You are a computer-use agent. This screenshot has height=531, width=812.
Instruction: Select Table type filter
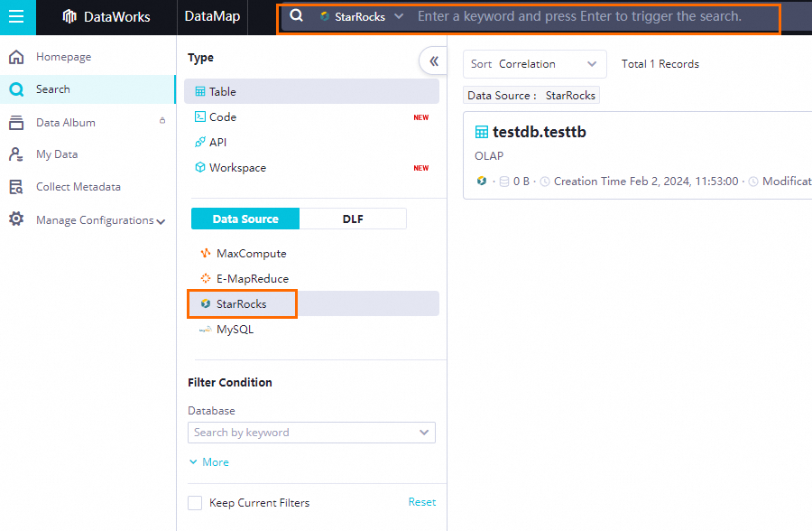click(312, 92)
